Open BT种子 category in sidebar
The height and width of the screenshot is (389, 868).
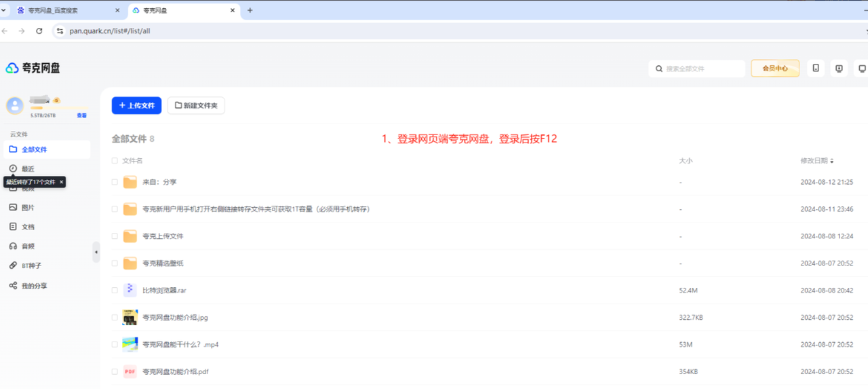click(31, 266)
